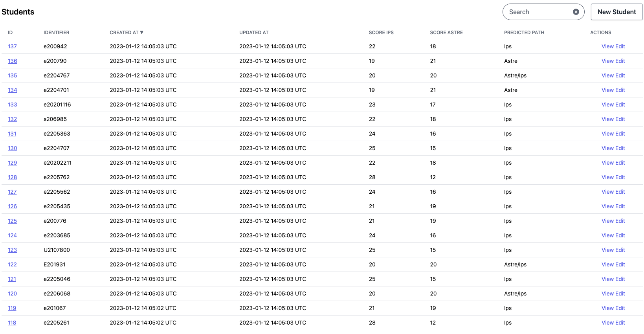Edit the last row student e2205261
The height and width of the screenshot is (334, 644).
[620, 323]
